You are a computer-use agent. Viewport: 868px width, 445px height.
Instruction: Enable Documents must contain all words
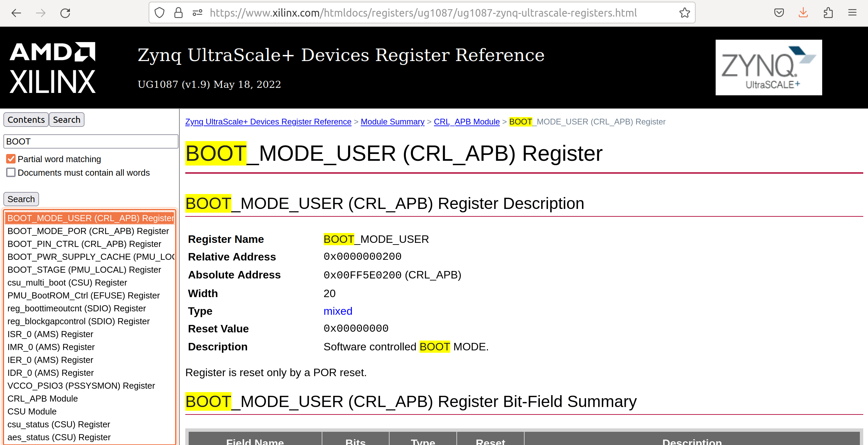click(x=11, y=172)
